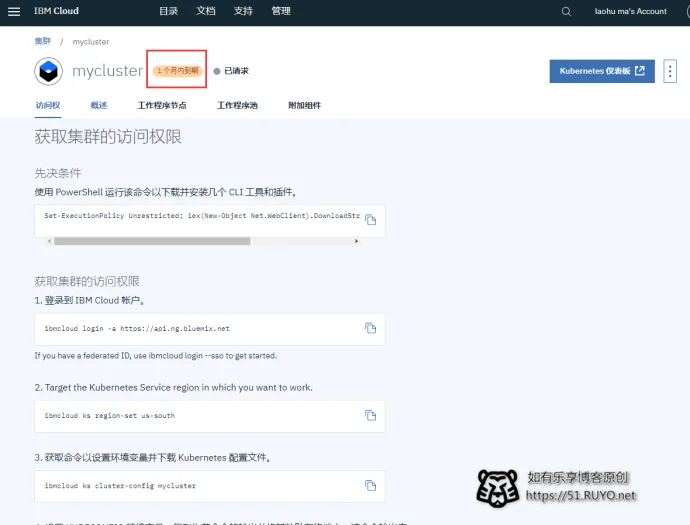Open the 目录 catalog menu
This screenshot has height=525, width=690.
point(169,11)
